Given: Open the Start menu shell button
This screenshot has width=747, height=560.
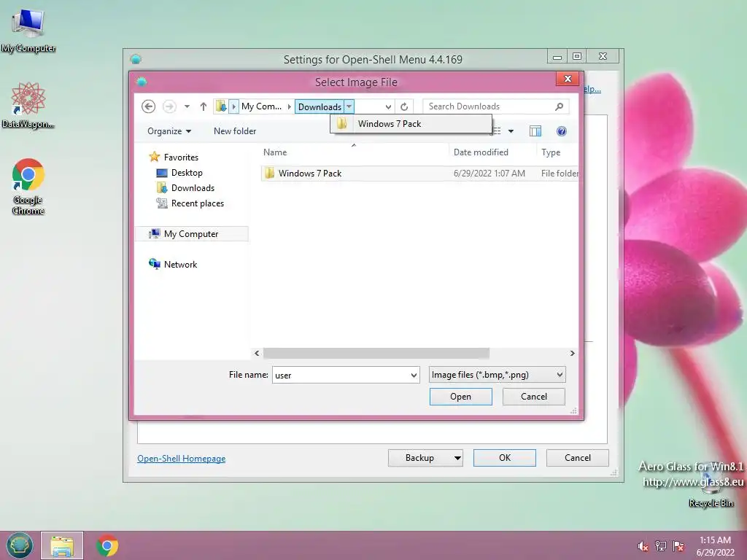Looking at the screenshot, I should click(20, 545).
